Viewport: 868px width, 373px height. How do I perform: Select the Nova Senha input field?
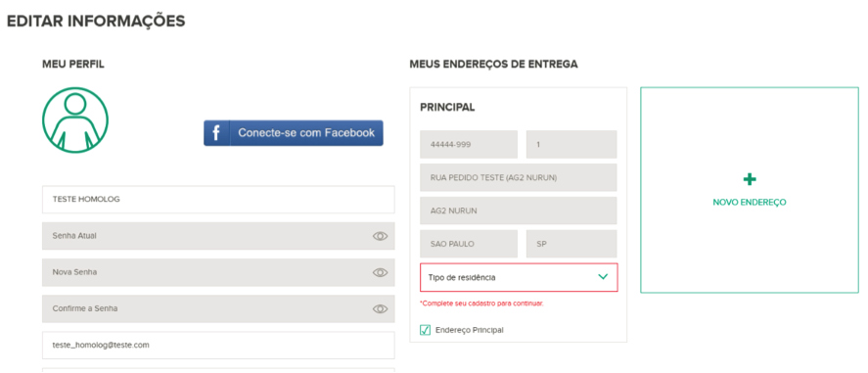pyautogui.click(x=218, y=272)
